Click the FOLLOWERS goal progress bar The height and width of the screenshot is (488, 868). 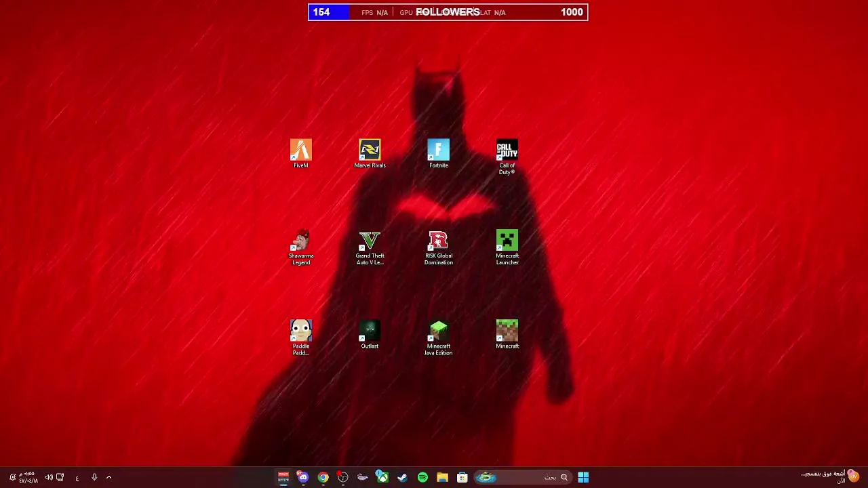coord(448,12)
